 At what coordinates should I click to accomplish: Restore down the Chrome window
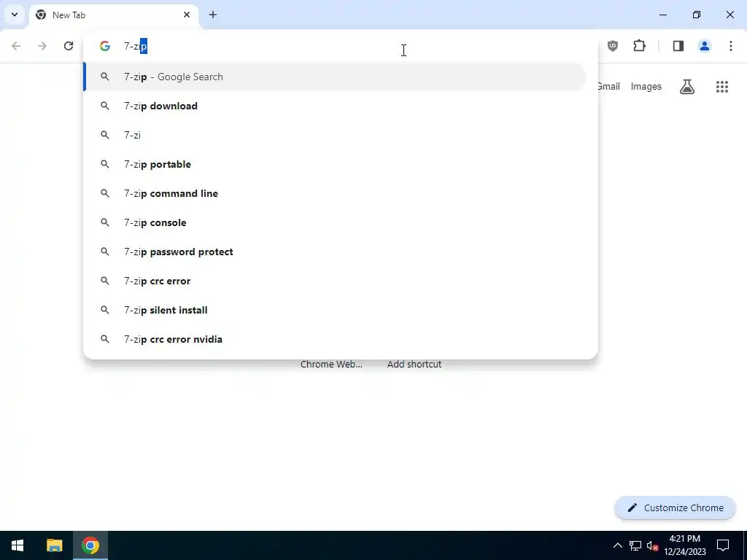click(697, 15)
